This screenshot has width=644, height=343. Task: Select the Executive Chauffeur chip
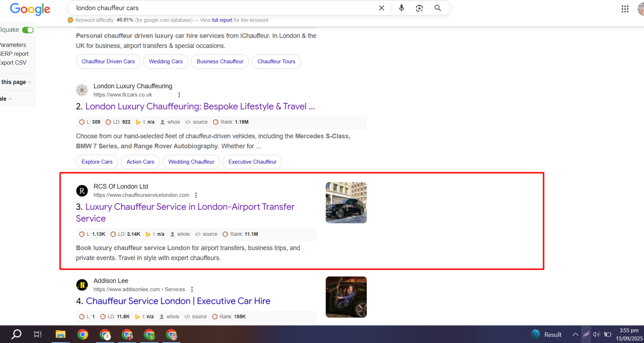point(252,162)
